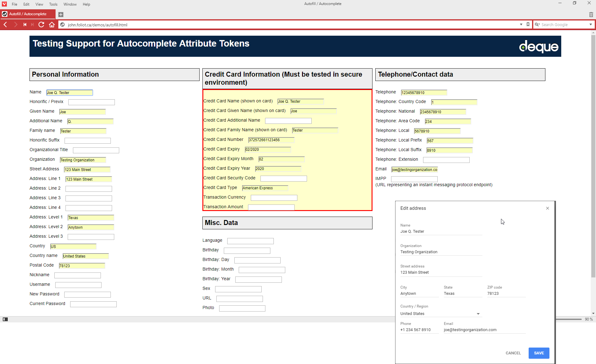Screen dimensions: 596x364
Task: Adjust the page zoom slider
Action: (x=569, y=319)
